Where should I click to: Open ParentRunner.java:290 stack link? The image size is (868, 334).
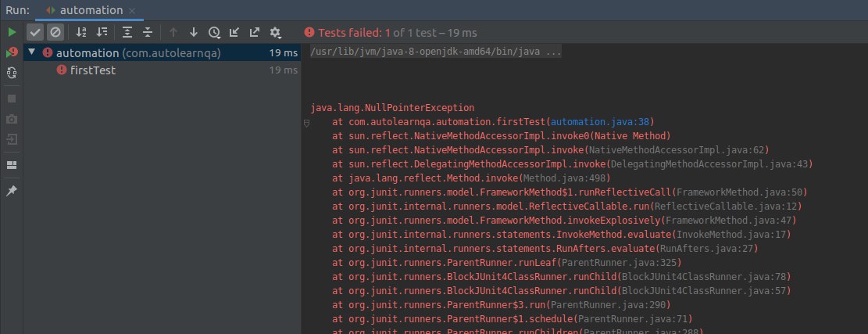pos(608,306)
